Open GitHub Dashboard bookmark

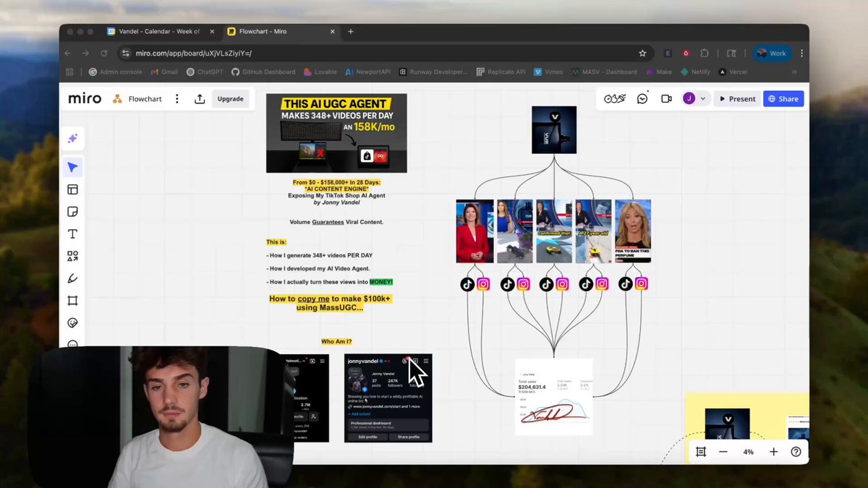tap(263, 72)
